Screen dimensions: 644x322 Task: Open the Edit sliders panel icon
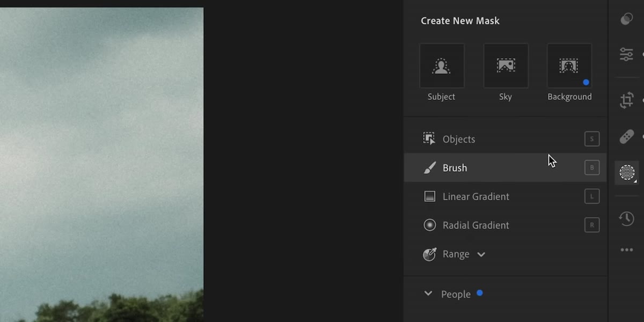point(626,54)
